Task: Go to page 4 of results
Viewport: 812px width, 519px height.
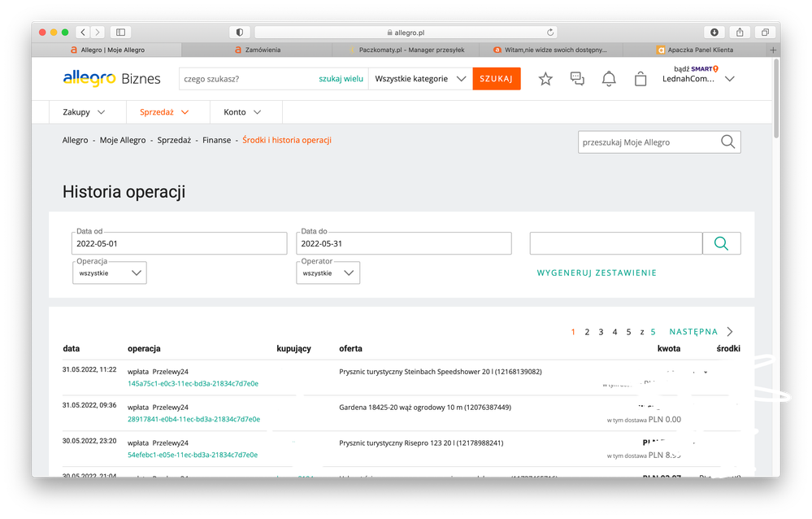Action: pyautogui.click(x=614, y=332)
